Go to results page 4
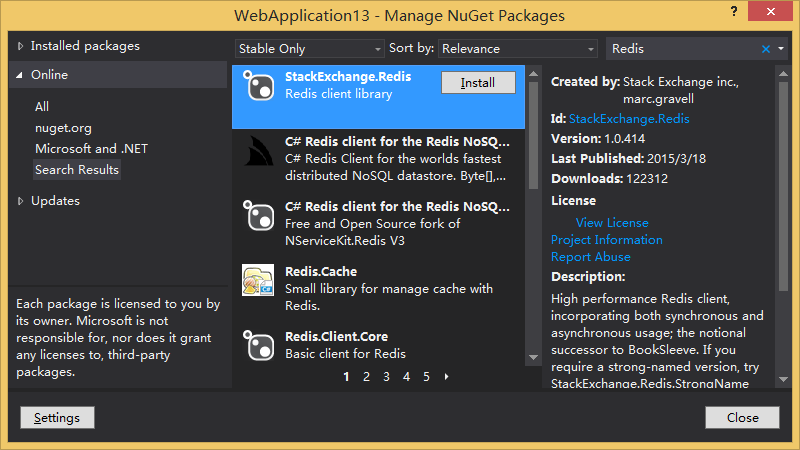Image resolution: width=800 pixels, height=450 pixels. tap(406, 377)
